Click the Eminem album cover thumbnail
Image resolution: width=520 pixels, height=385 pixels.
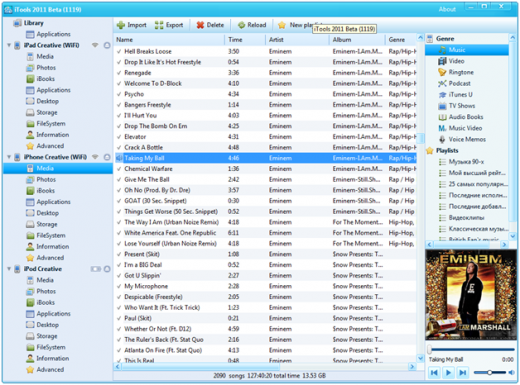coord(471,295)
